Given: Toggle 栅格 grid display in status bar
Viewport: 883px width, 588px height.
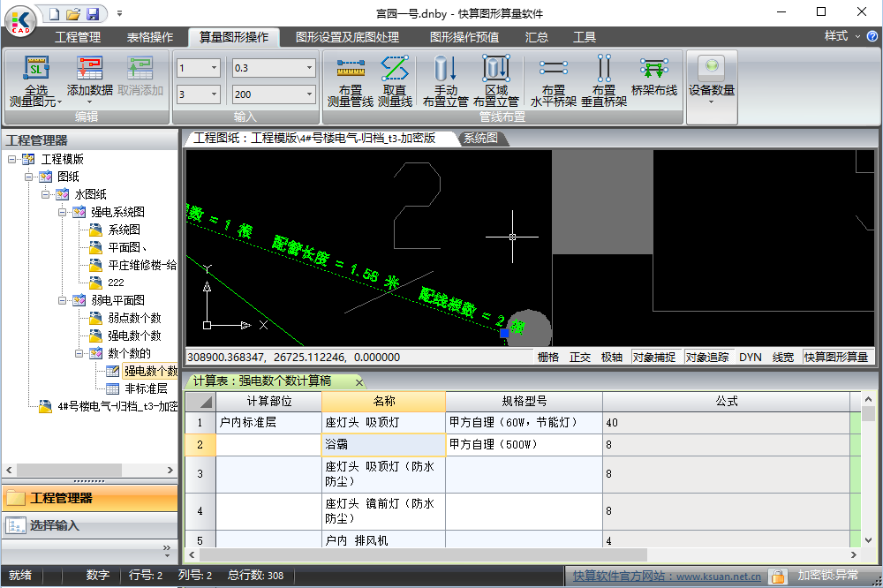Looking at the screenshot, I should click(548, 358).
